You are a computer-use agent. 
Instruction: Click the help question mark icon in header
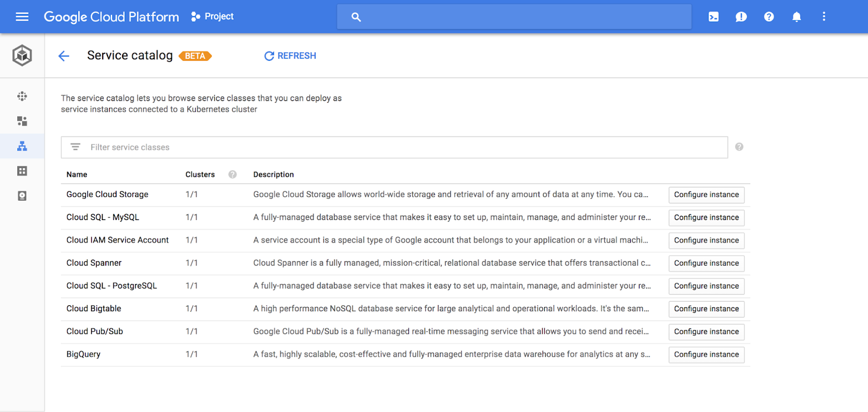(769, 17)
